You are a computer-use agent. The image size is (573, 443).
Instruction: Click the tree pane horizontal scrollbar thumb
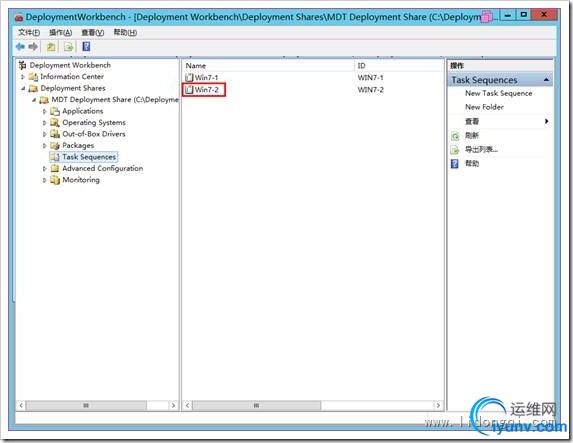tap(86, 405)
